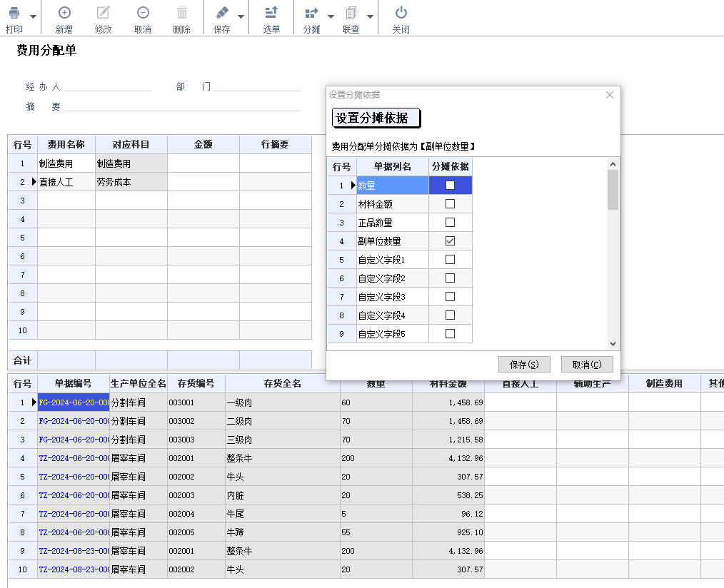Open order selection via 选单 icon

(x=272, y=12)
